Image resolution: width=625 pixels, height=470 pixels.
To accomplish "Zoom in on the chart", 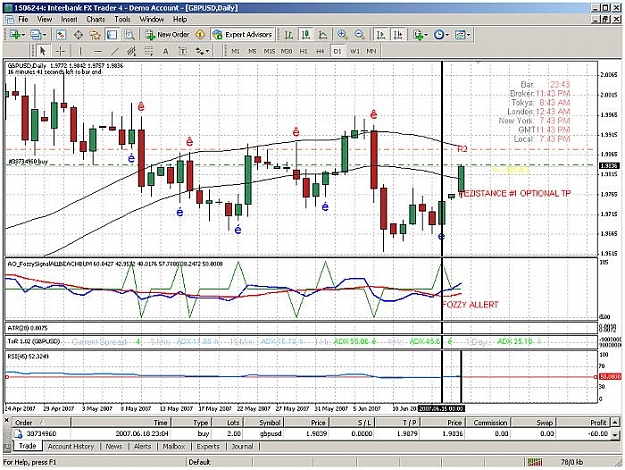I will tap(342, 35).
